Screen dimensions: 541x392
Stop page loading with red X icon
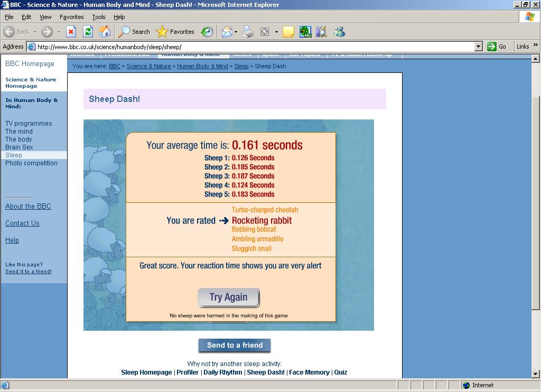pyautogui.click(x=71, y=32)
